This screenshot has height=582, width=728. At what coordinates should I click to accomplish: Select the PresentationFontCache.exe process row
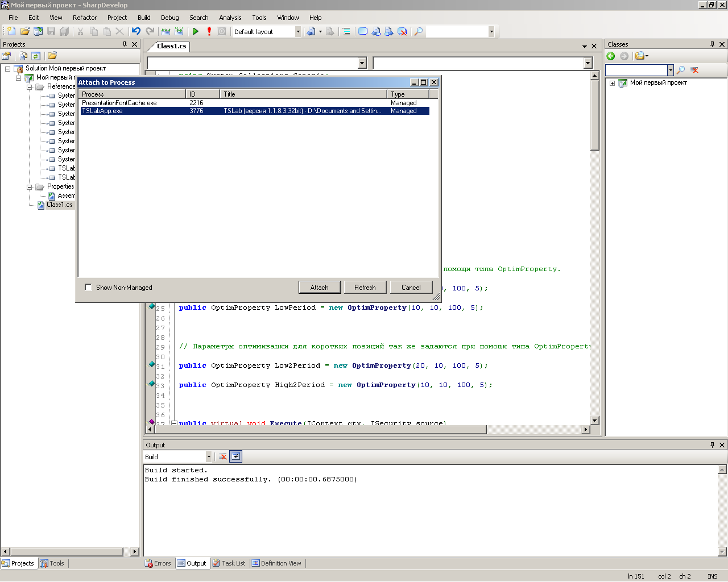tap(119, 103)
